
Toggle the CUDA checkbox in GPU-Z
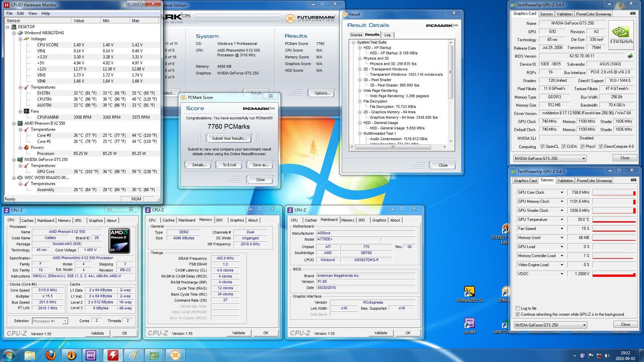coord(563,147)
